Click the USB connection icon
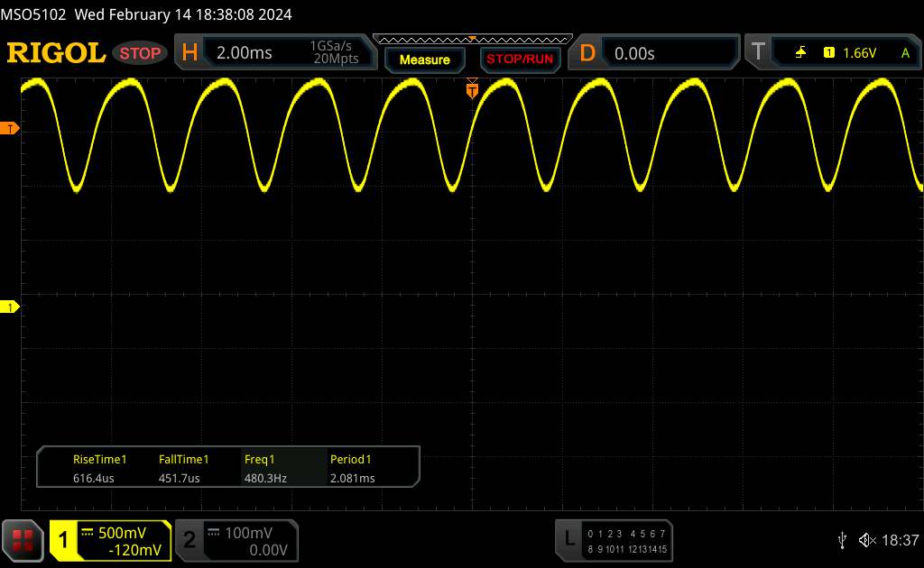This screenshot has width=924, height=568. (842, 540)
